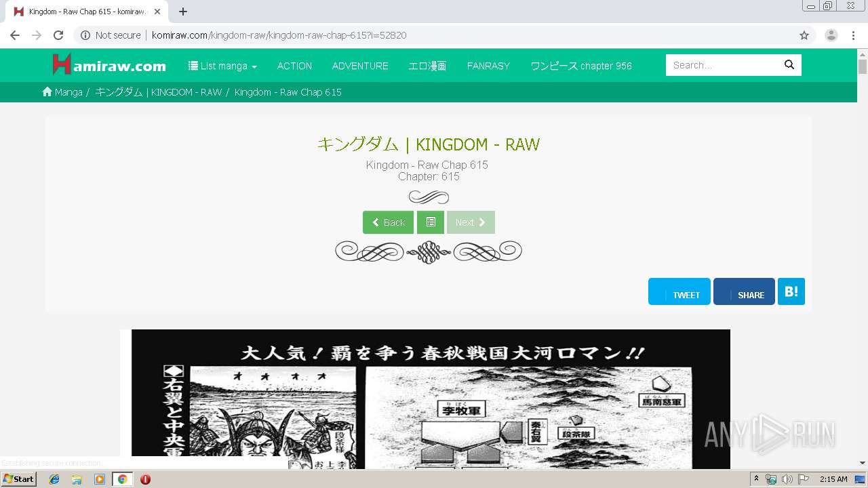Click the chapter list icon button
Viewport: 868px width, 488px height.
[431, 222]
